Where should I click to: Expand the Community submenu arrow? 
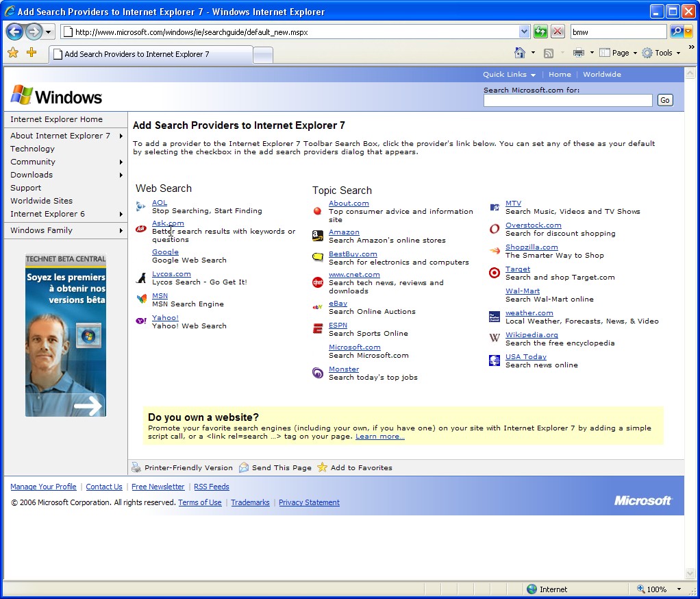121,162
